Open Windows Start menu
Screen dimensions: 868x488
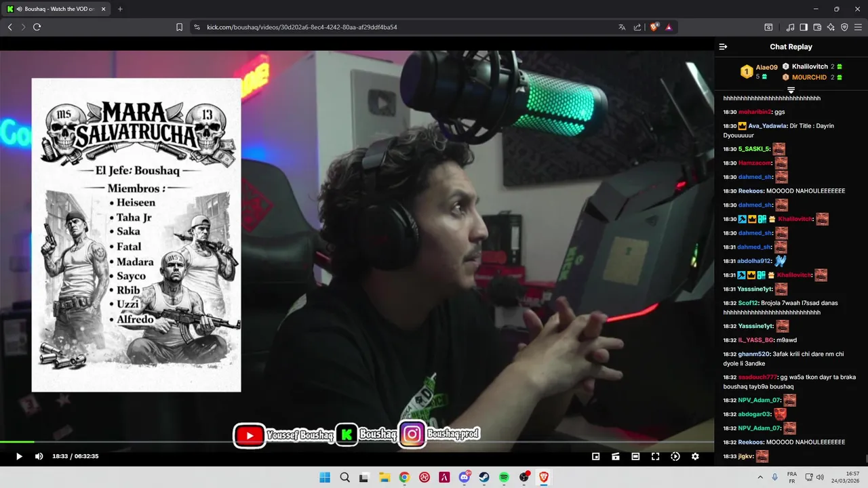[325, 477]
